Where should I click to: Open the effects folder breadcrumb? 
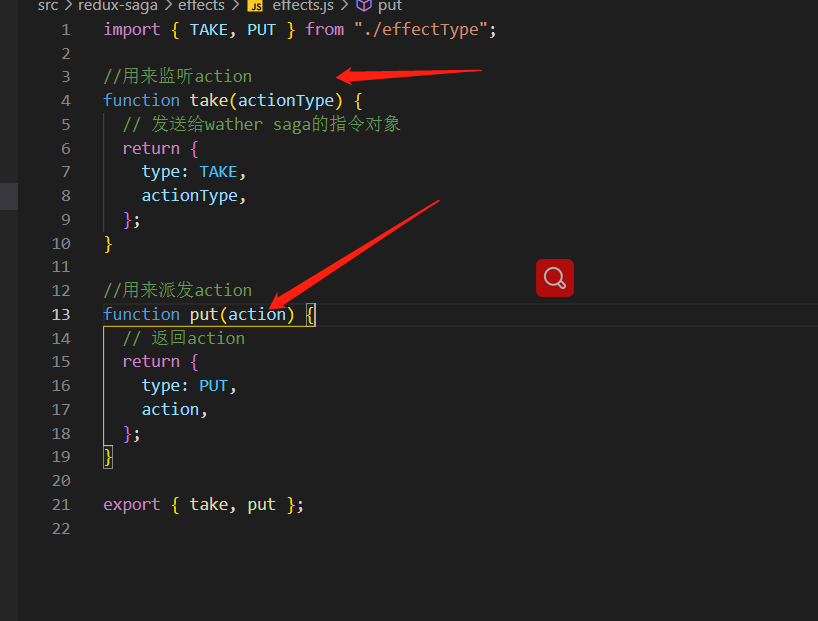tap(201, 6)
